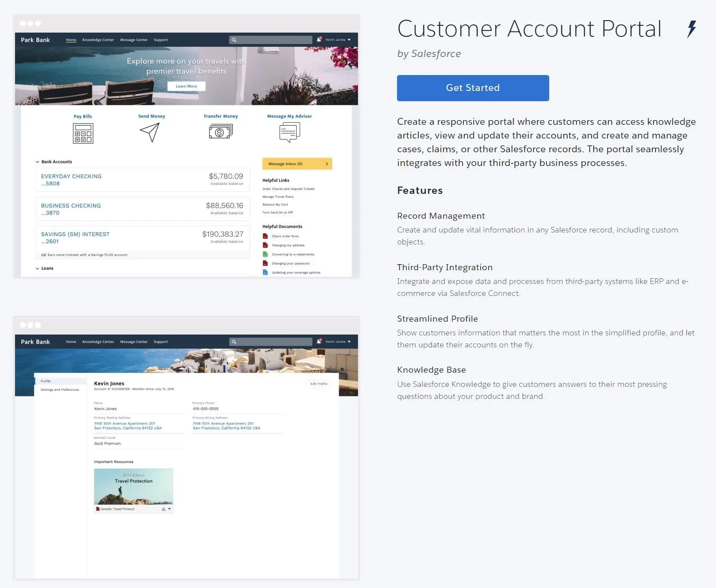Click the Streamlined Profile heading
The height and width of the screenshot is (588, 716).
pyautogui.click(x=437, y=319)
